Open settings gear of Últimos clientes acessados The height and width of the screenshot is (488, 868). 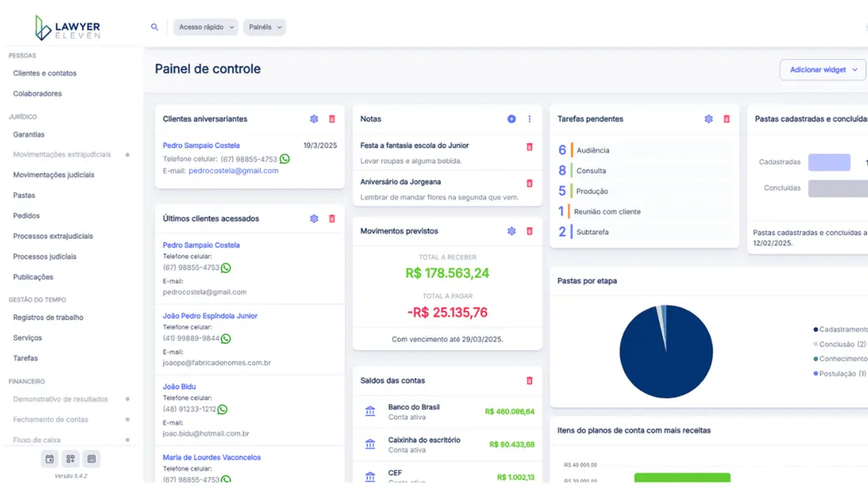click(x=314, y=218)
